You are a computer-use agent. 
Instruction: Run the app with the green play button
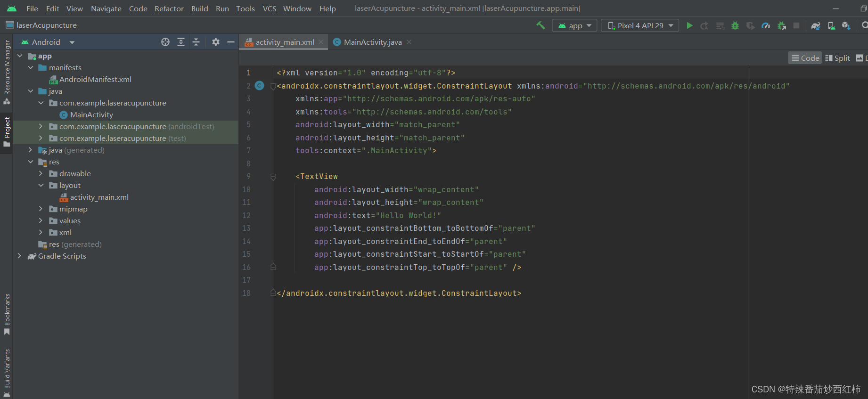point(689,25)
